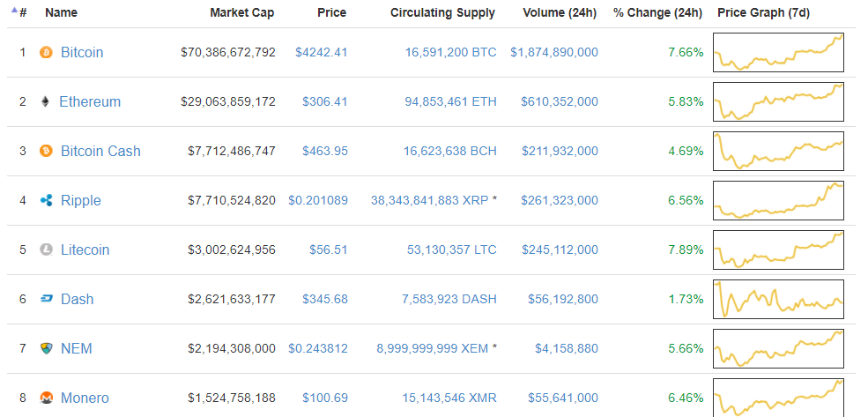Sort by Circulating Supply column header
The height and width of the screenshot is (417, 868).
point(442,13)
